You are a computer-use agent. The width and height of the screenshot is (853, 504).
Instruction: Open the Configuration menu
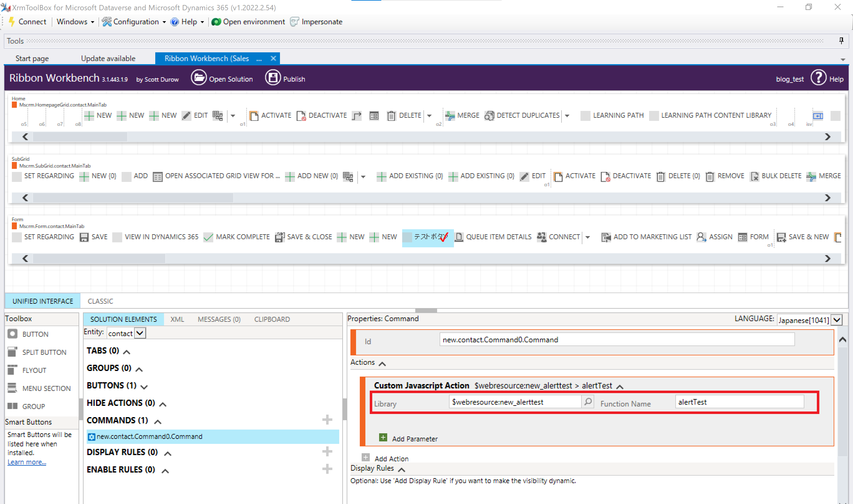pyautogui.click(x=134, y=22)
